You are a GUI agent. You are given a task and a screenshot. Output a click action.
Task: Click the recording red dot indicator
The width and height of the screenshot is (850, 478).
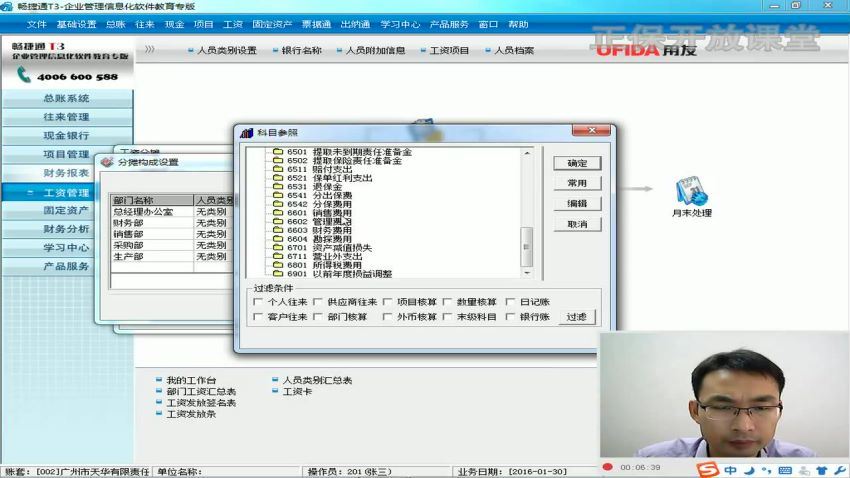608,467
